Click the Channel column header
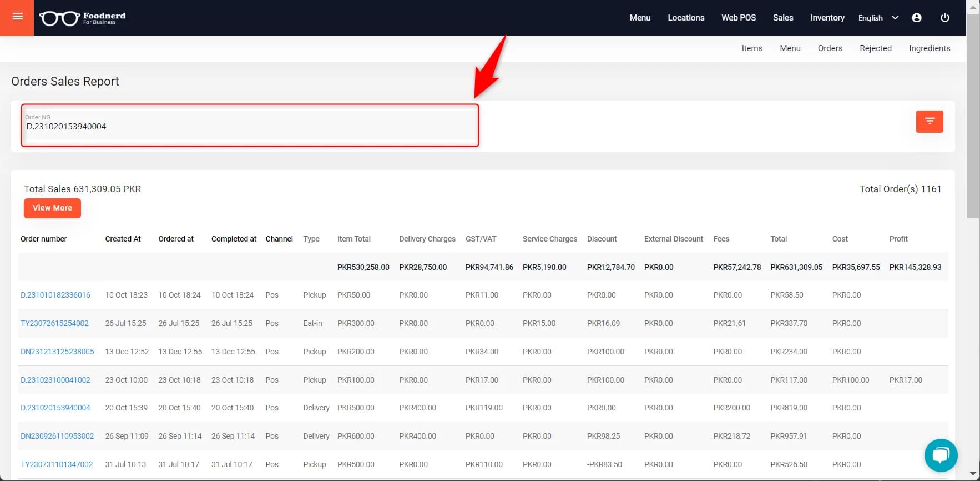Screen dimensions: 980x481 pos(279,239)
